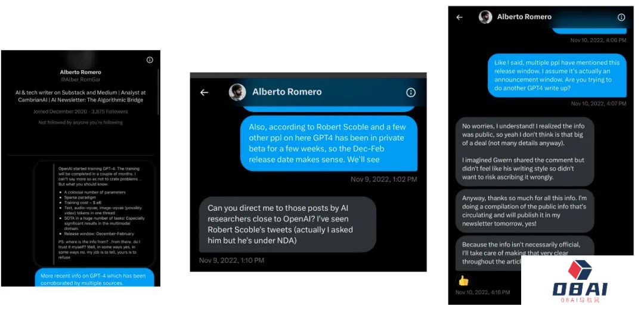The width and height of the screenshot is (644, 309).
Task: Open info icon in the Nov 9 chat header
Action: click(x=411, y=93)
